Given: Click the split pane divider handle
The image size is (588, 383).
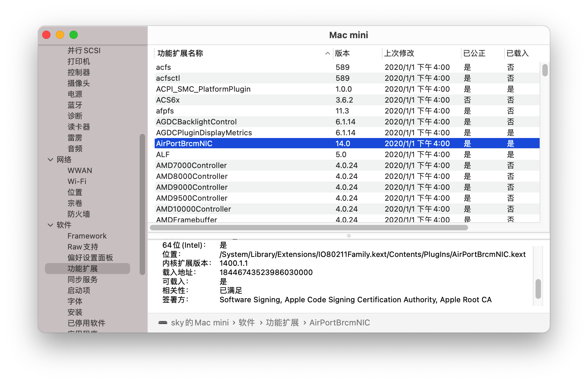Looking at the screenshot, I should (x=349, y=236).
